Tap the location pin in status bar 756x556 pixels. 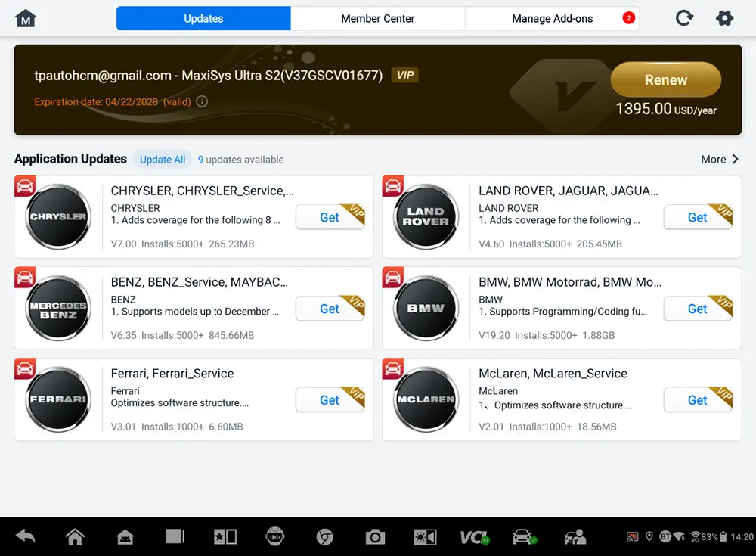[x=649, y=536]
